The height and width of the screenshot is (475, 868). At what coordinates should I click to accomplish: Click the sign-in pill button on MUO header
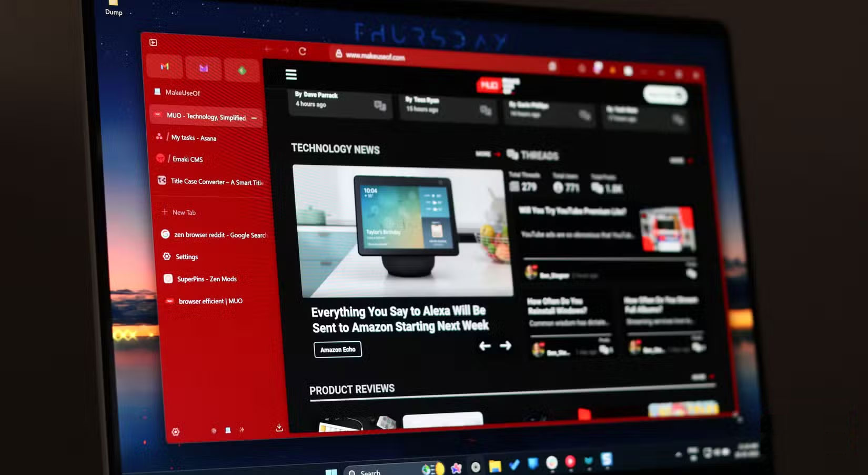click(665, 95)
